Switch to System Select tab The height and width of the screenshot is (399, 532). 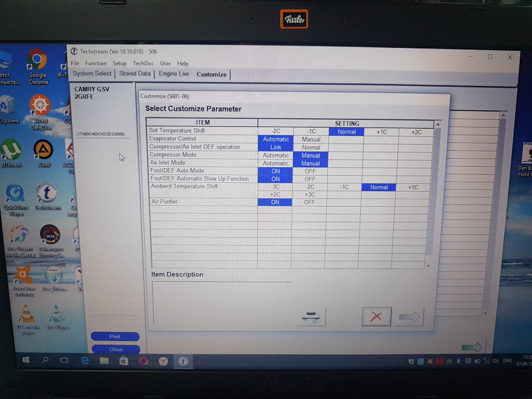pos(92,74)
